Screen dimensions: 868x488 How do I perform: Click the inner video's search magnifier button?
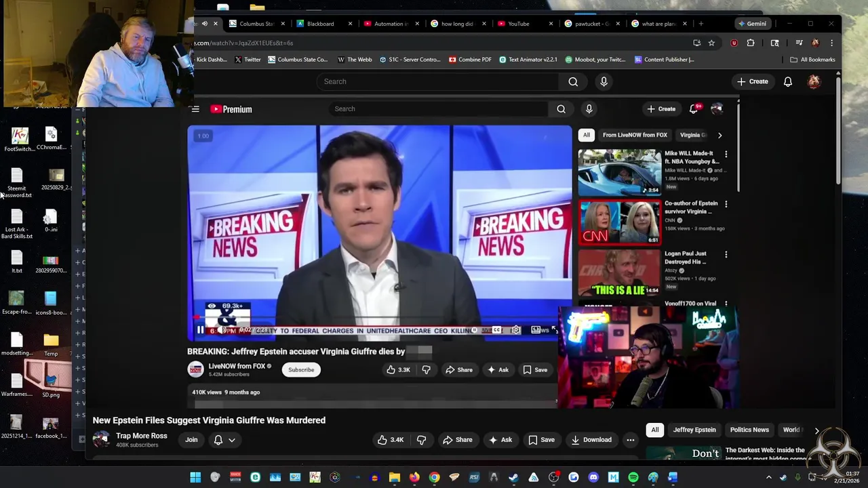click(x=561, y=109)
